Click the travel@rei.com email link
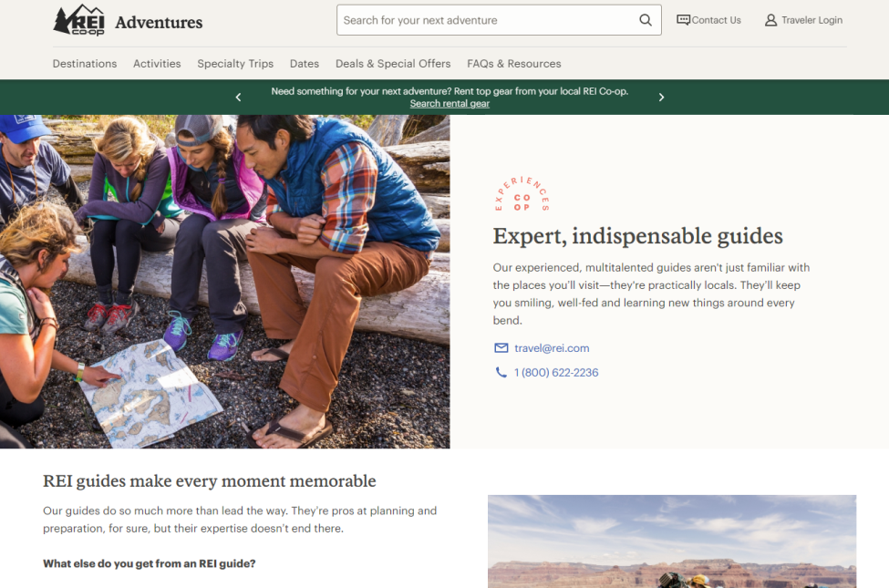 pos(552,348)
